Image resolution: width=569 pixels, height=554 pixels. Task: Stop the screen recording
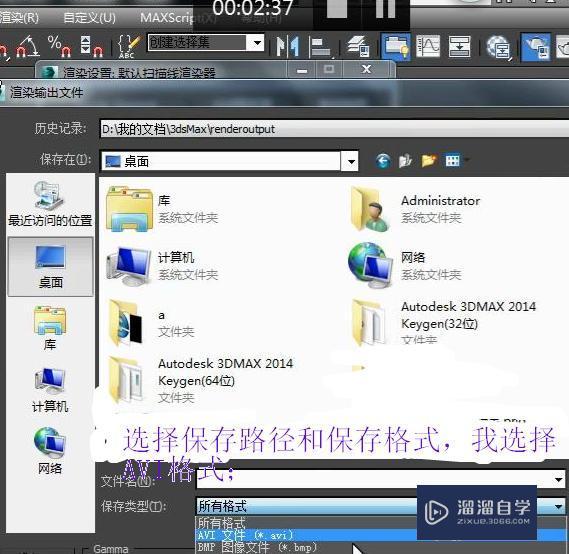pos(337,8)
